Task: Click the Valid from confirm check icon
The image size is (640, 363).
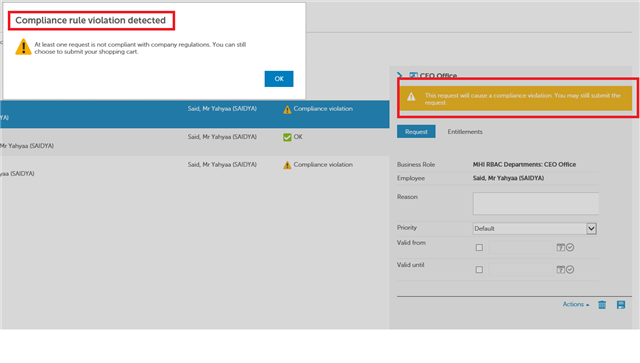Action: 570,247
